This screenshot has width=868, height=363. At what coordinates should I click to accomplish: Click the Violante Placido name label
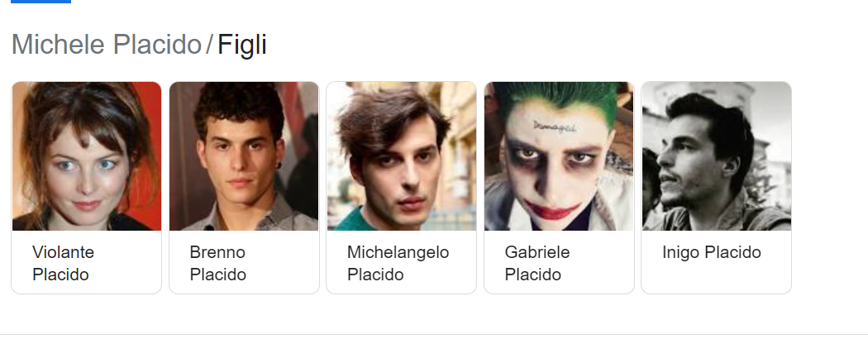[63, 264]
